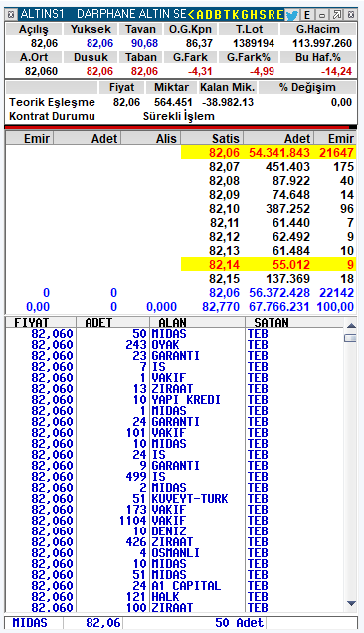Click the ALAN column header in trades

click(197, 322)
